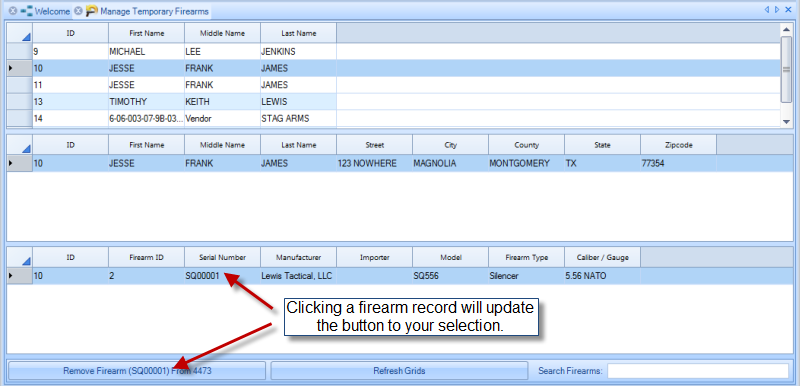Click the Silencer firearm type cell
Viewport: 800px width, 386px height.
click(x=527, y=276)
